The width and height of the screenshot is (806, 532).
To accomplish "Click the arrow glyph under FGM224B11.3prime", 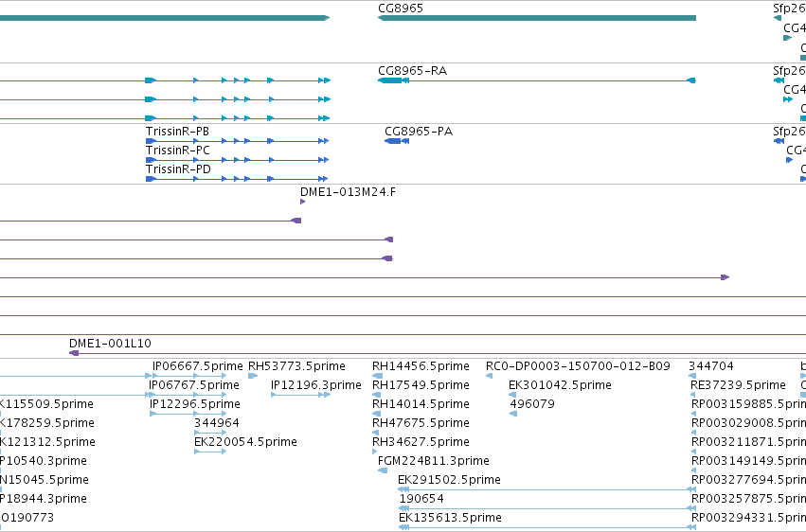I will (383, 470).
